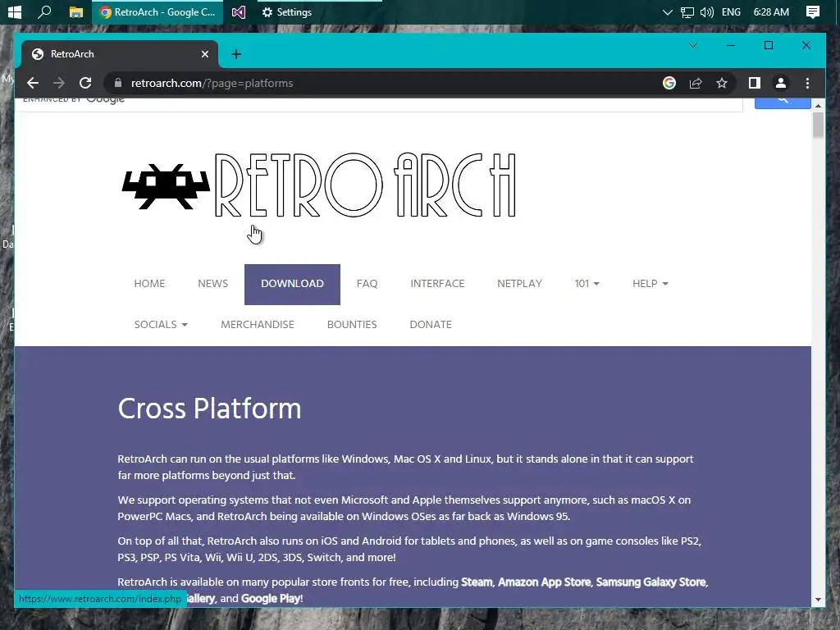This screenshot has height=630, width=840.
Task: Open the Chrome profile menu
Action: tap(781, 83)
